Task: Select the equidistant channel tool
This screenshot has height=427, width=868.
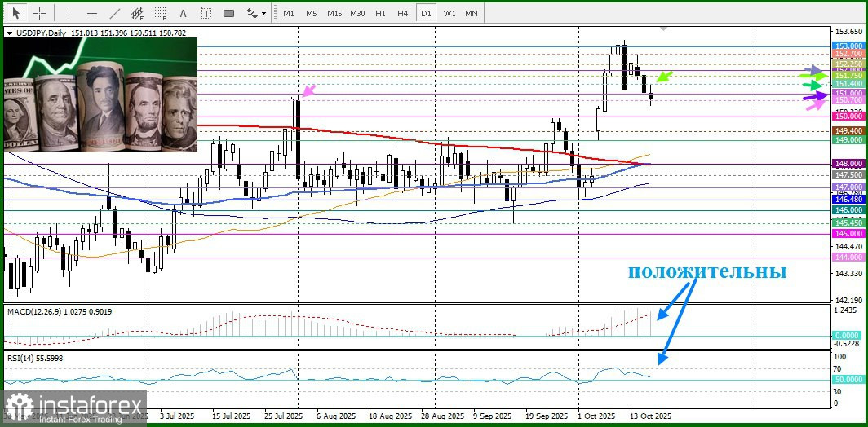Action: (x=137, y=13)
